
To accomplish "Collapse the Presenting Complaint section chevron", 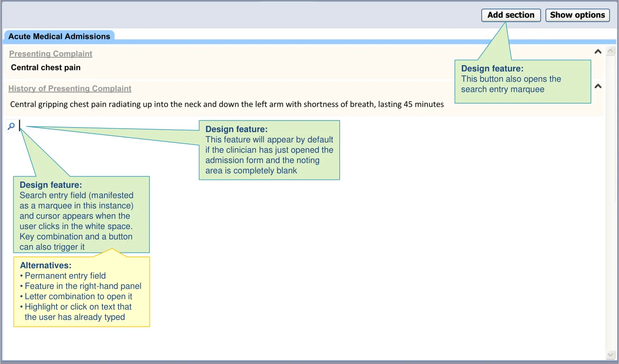I will pyautogui.click(x=598, y=52).
